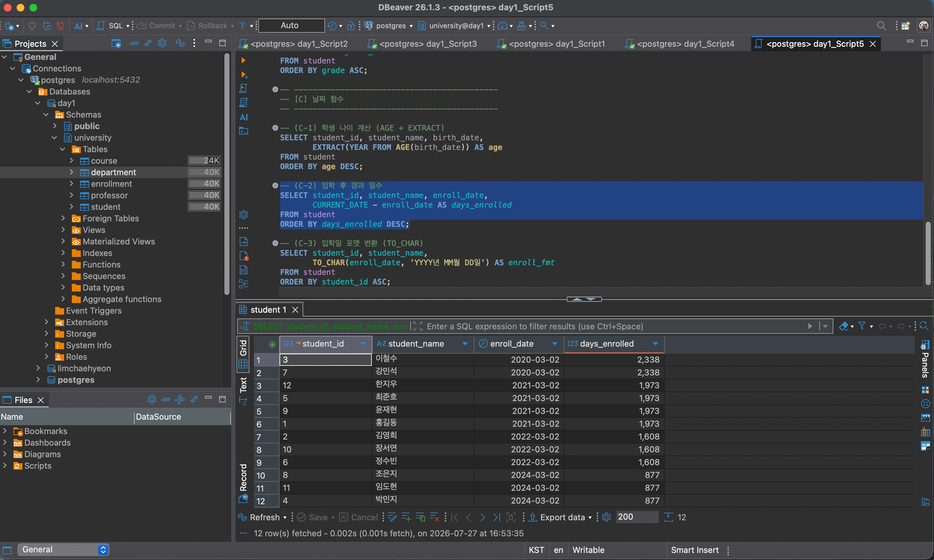Open filter history dropdown arrow
This screenshot has width=934, height=560.
825,326
